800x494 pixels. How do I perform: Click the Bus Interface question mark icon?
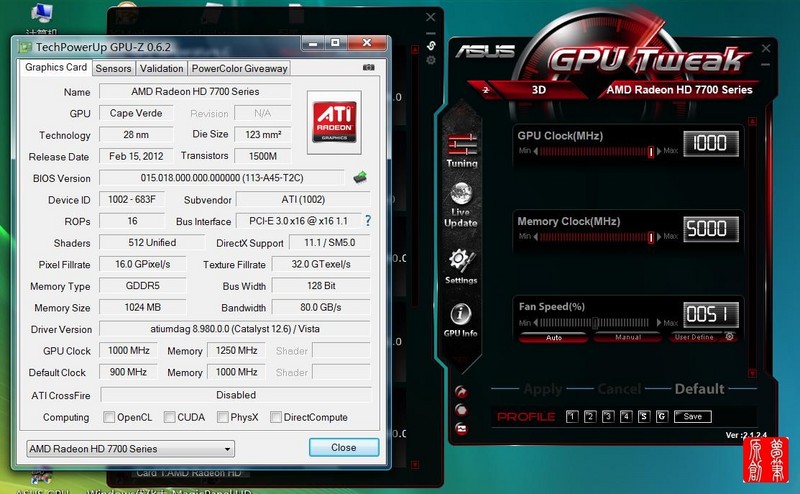click(x=368, y=220)
